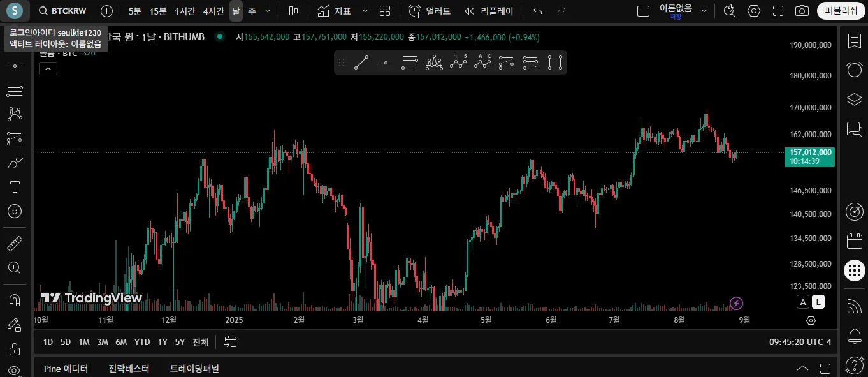Select the 날 daily interval
Viewport: 868px width, 377px height.
236,11
